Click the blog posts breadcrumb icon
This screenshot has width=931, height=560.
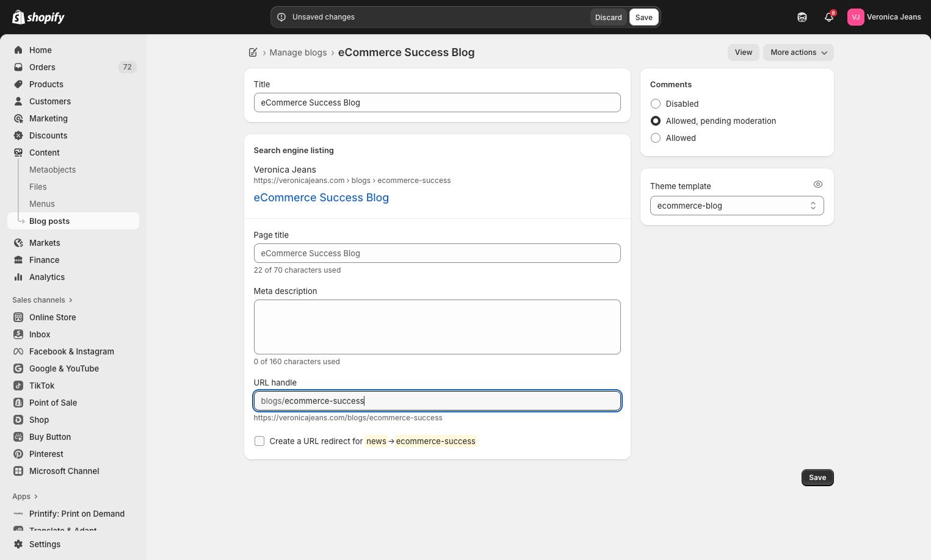coord(253,52)
